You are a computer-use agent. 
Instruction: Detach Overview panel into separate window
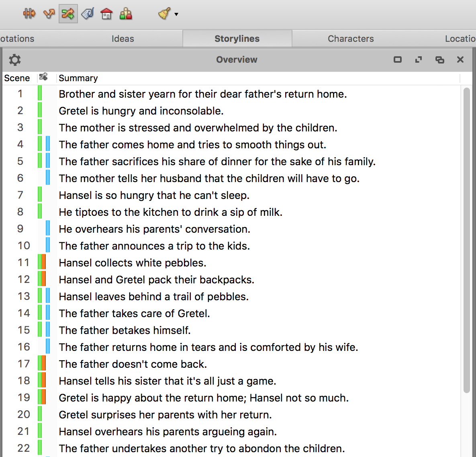[x=439, y=59]
